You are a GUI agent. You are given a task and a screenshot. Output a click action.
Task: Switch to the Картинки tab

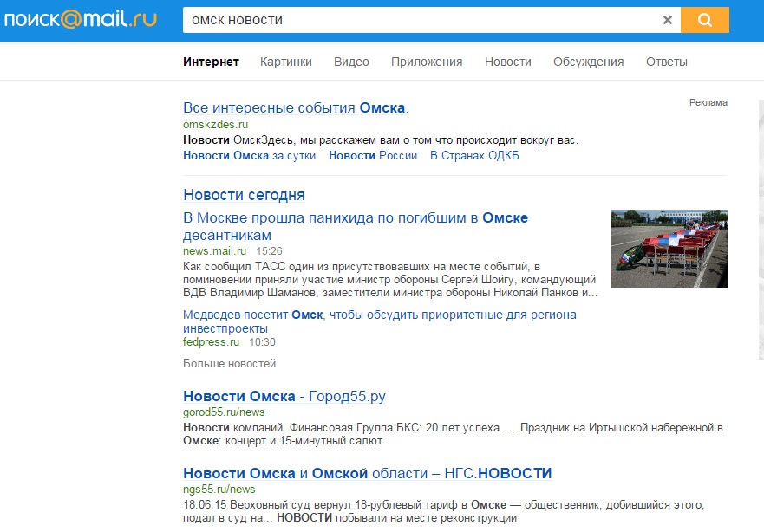(x=286, y=62)
